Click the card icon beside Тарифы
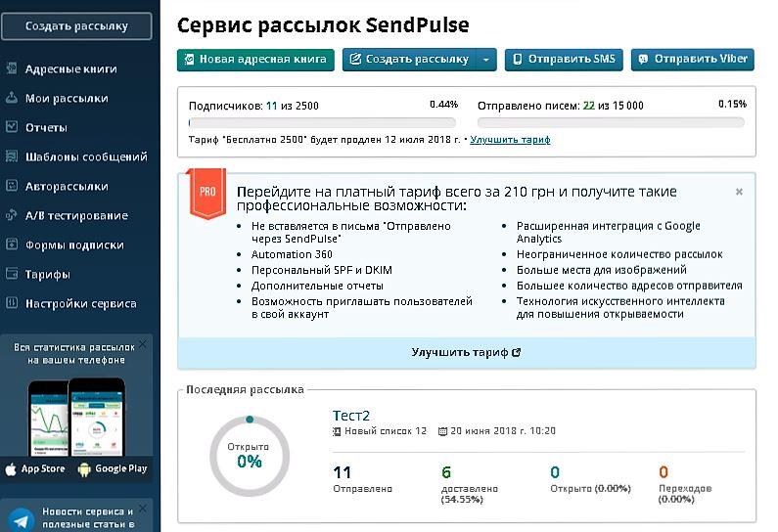The height and width of the screenshot is (532, 778). (12, 273)
